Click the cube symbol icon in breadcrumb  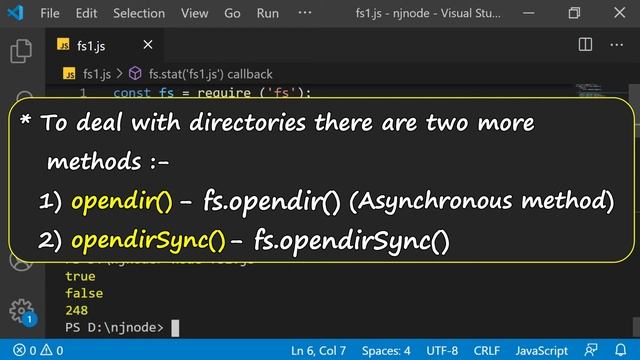coord(135,74)
